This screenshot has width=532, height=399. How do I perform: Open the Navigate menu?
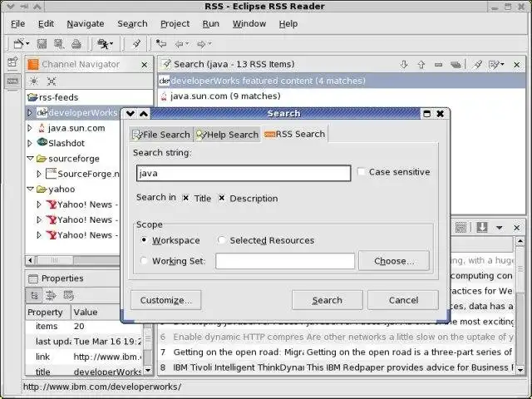click(x=86, y=24)
